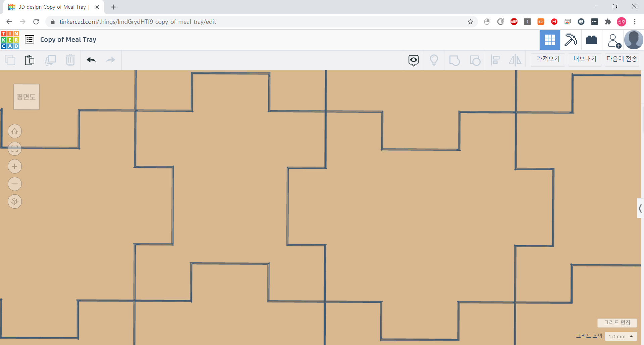The height and width of the screenshot is (345, 644).
Task: Click the 가져오기 import button
Action: 548,59
